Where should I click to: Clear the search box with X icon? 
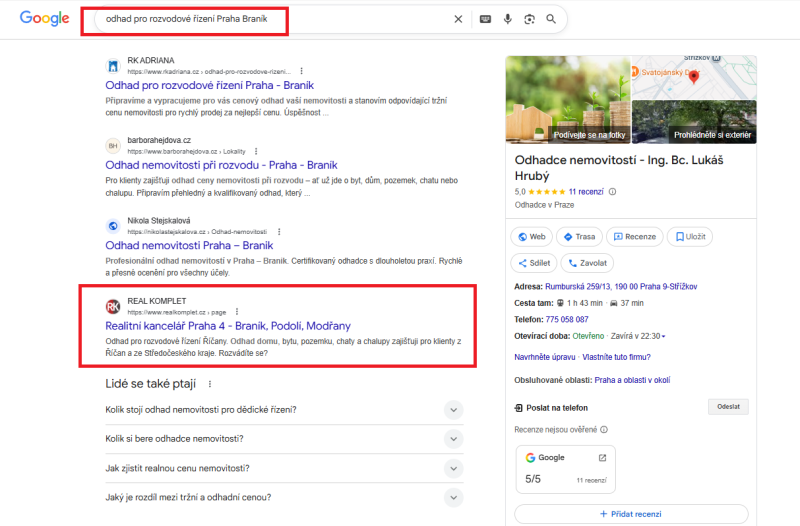pos(458,19)
